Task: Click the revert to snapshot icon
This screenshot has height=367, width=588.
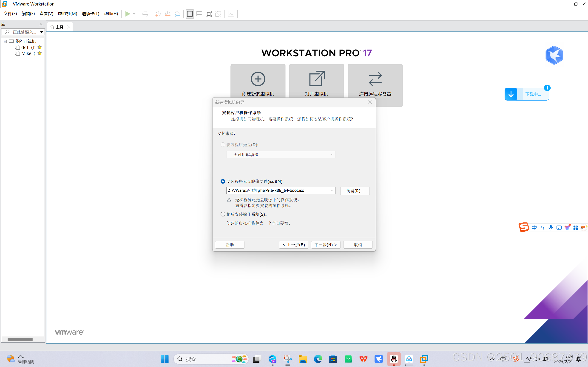Action: pyautogui.click(x=168, y=14)
